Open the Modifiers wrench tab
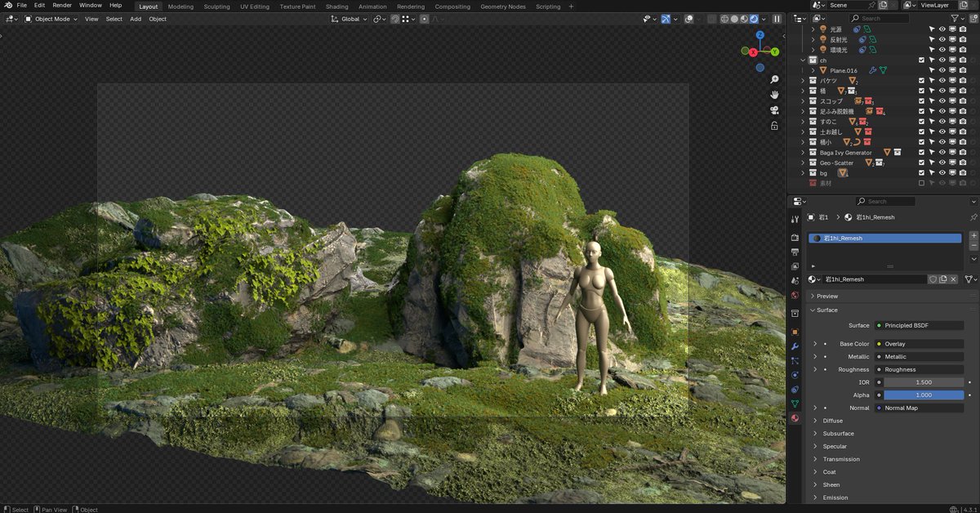This screenshot has width=980, height=513. click(x=795, y=346)
